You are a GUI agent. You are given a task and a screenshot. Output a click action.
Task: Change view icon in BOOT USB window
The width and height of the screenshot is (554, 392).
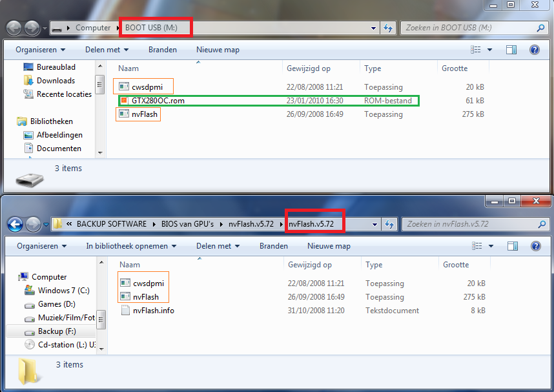pos(476,50)
